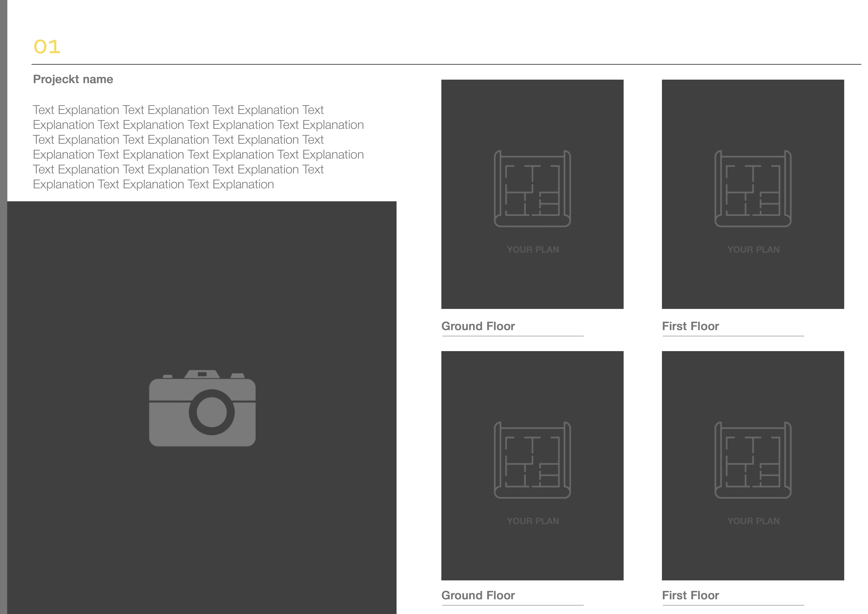Viewport: 868px width, 614px height.
Task: Click the bottom-right floor plan blueprint icon
Action: tap(753, 460)
